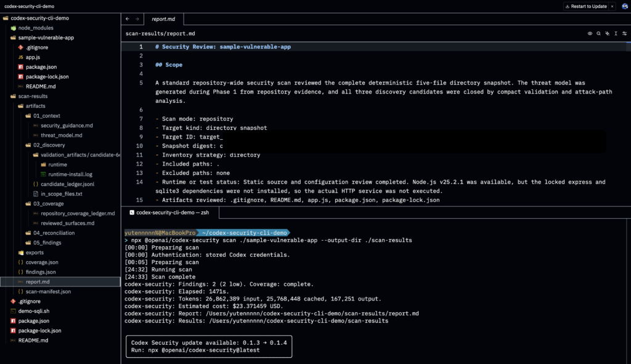
Task: Open demo-sqli.sh script file
Action: (x=34, y=311)
